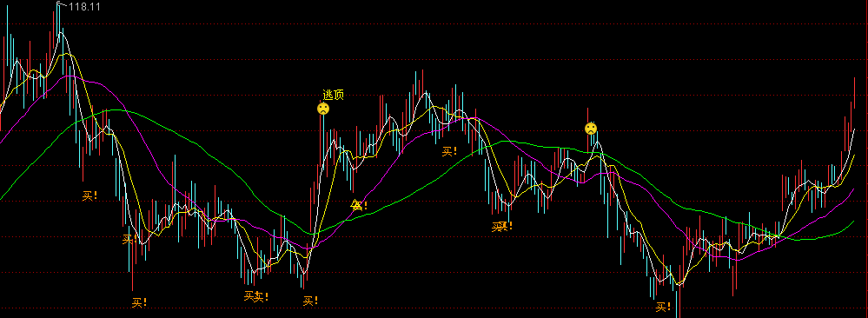
Task: Click the 买! marker beside the chart's lowest candle
Action: point(664,307)
